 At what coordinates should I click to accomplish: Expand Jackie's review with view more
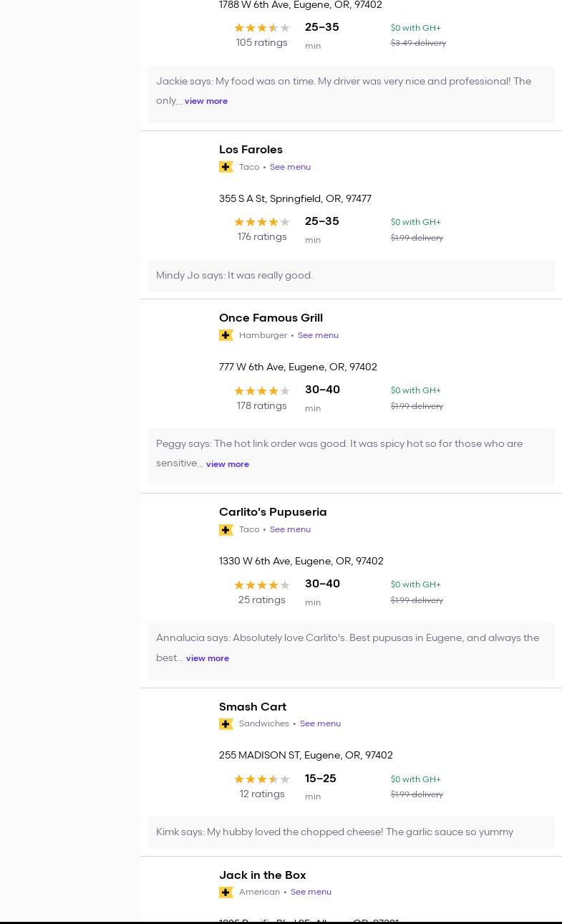(206, 102)
